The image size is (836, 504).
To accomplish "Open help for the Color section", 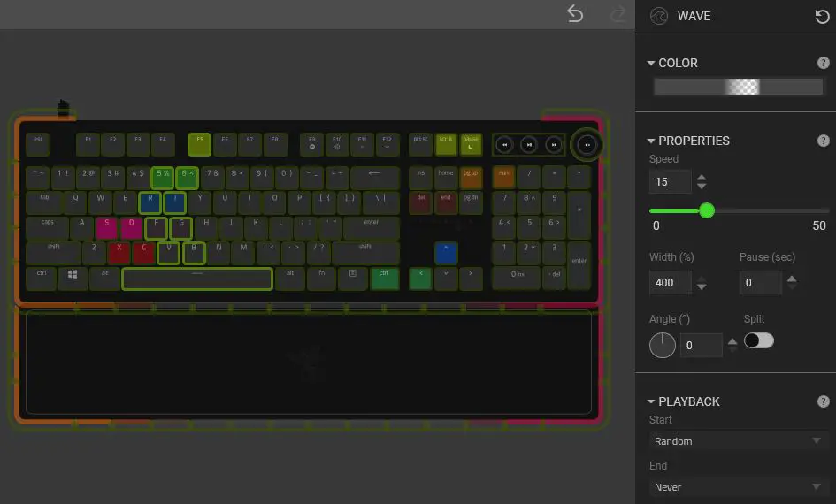I will [824, 63].
